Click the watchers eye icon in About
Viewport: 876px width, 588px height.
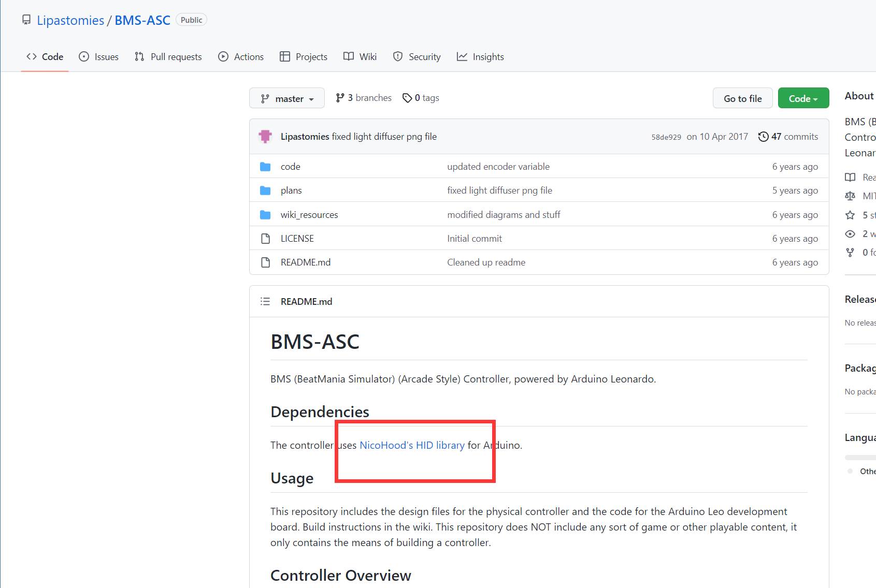[850, 234]
